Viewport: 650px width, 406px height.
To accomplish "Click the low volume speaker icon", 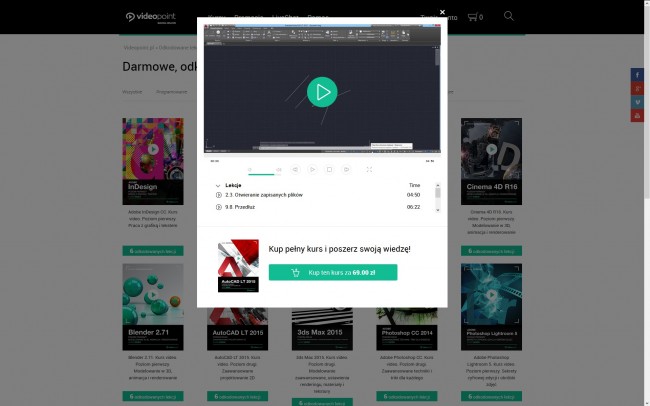I will point(250,169).
